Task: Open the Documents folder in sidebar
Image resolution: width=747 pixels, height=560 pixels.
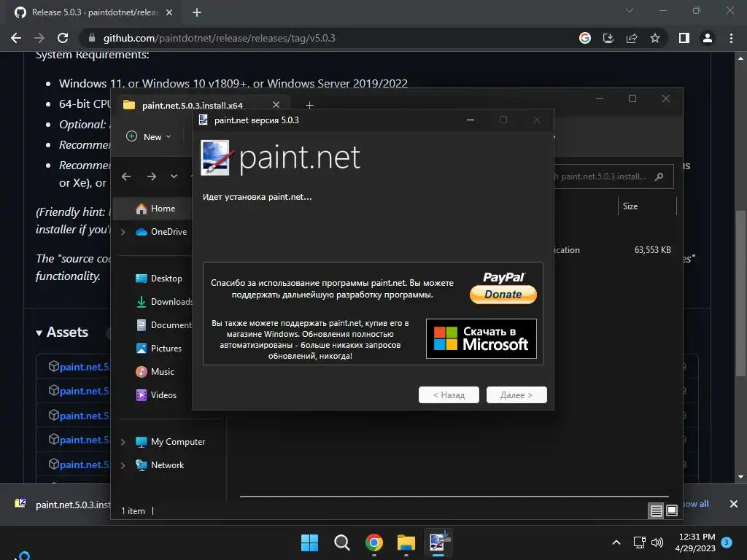Action: click(163, 325)
